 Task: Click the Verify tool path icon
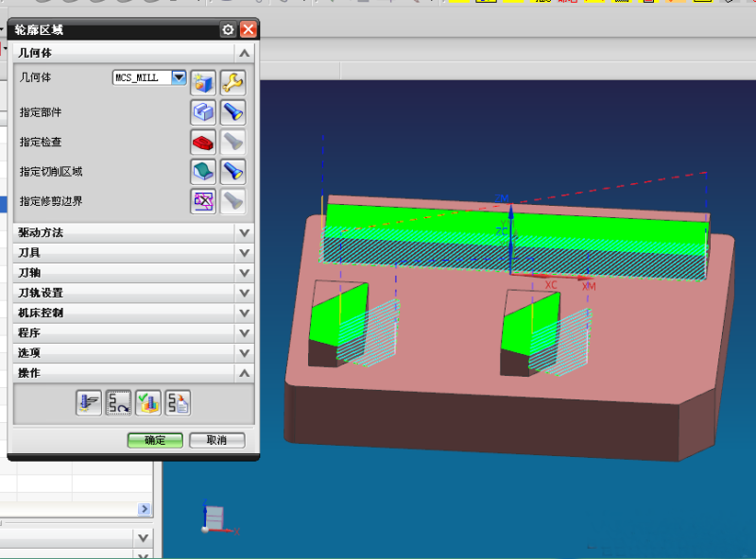point(147,403)
